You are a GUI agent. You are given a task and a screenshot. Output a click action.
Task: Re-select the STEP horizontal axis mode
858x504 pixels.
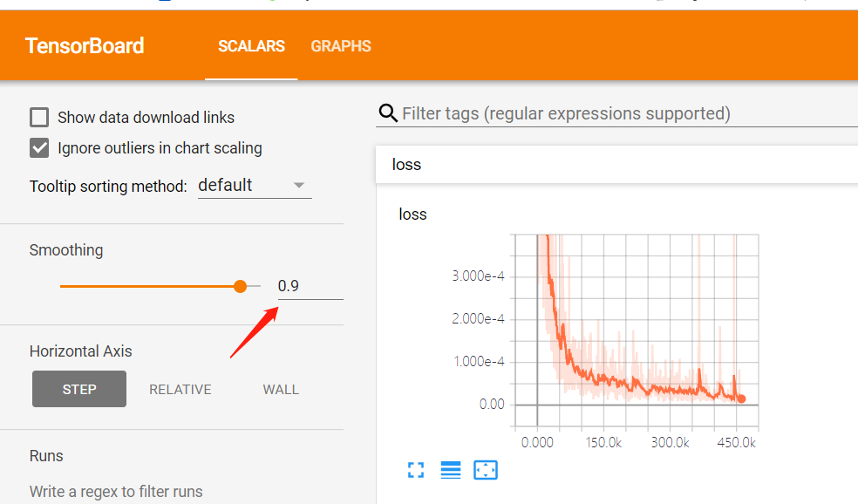point(78,389)
